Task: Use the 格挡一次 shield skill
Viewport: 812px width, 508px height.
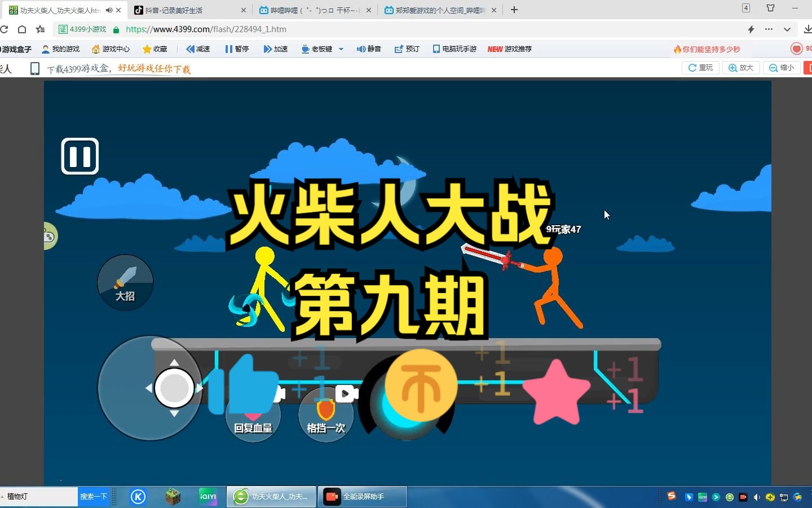Action: [325, 415]
